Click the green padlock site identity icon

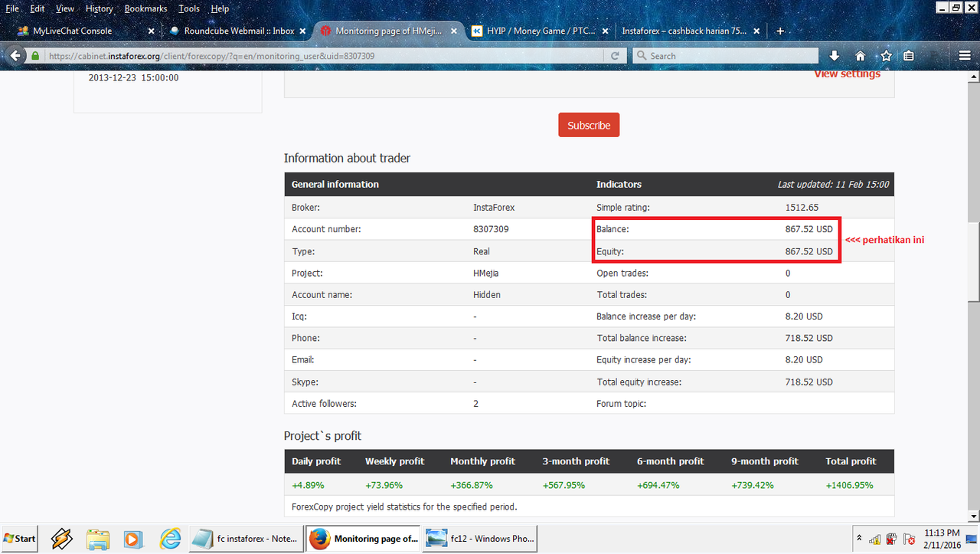[x=35, y=56]
